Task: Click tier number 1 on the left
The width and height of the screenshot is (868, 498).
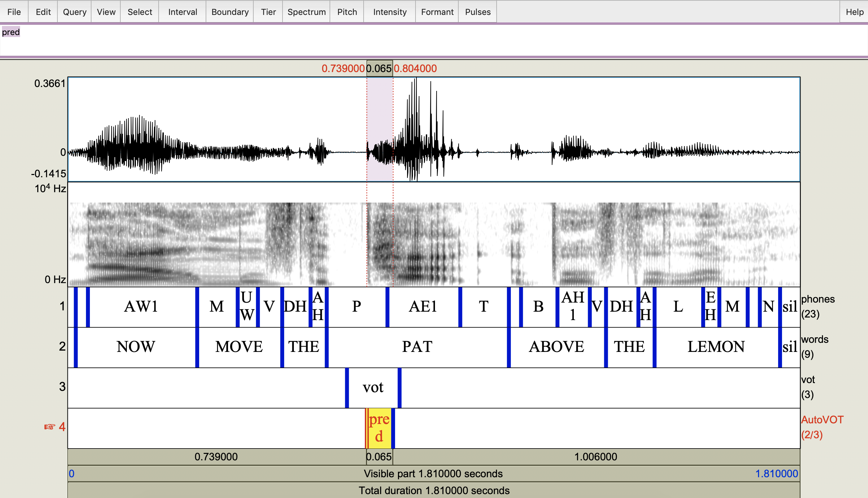Action: pos(62,306)
